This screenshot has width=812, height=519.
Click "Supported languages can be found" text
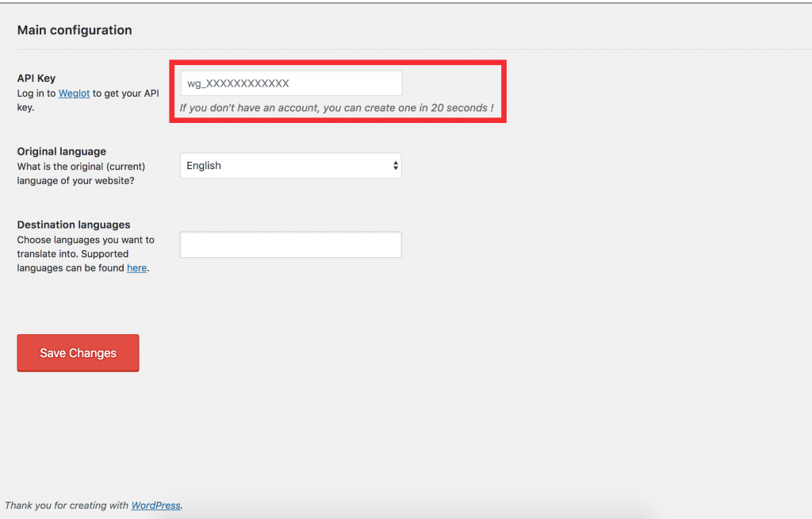[71, 261]
